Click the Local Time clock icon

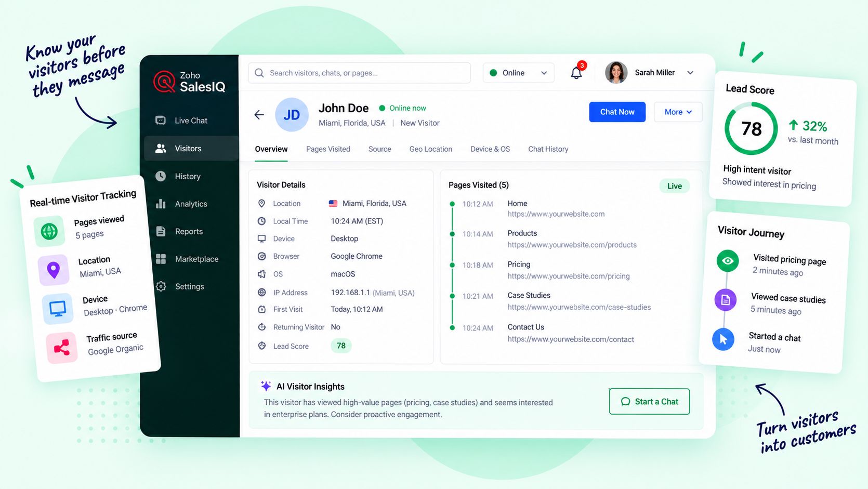pos(262,221)
